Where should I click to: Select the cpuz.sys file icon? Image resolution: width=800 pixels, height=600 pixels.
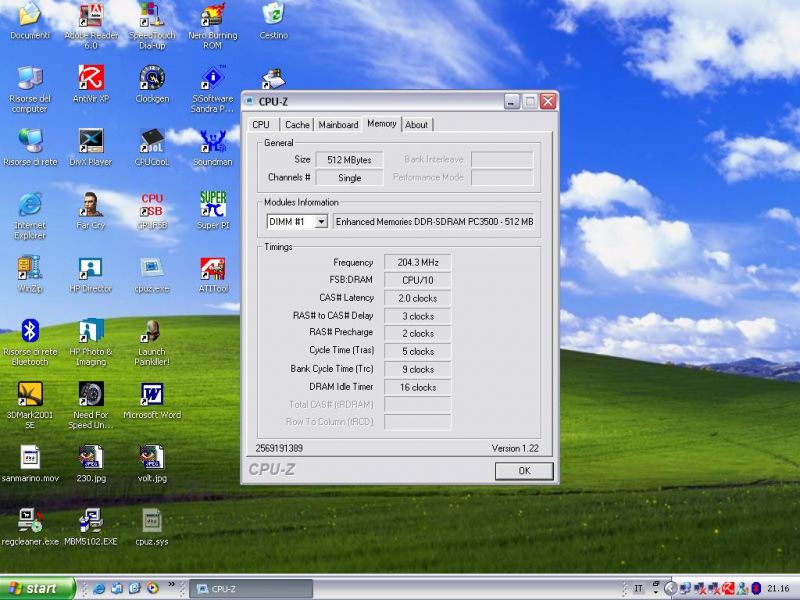click(x=152, y=527)
